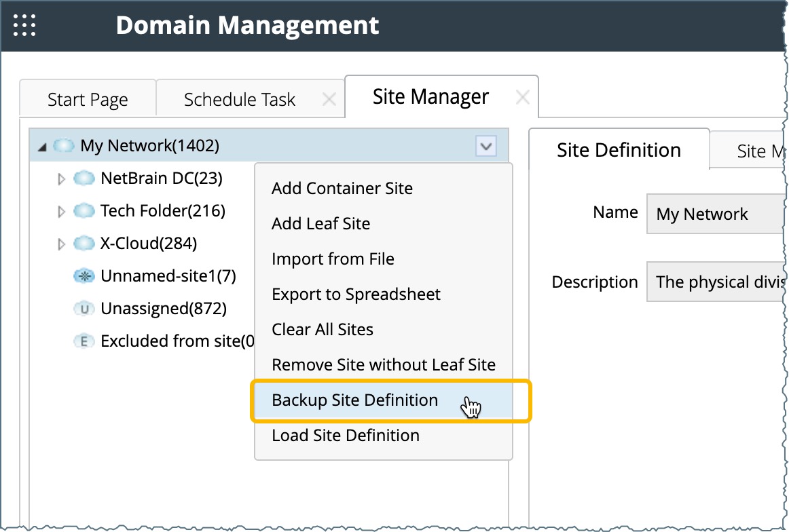
Task: Collapse the My Network tree node
Action: pos(43,147)
